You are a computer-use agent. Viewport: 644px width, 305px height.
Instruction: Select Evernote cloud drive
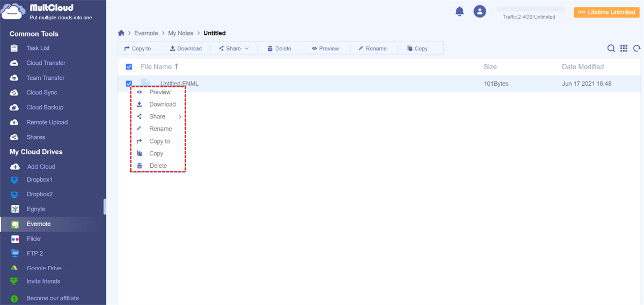pos(39,224)
